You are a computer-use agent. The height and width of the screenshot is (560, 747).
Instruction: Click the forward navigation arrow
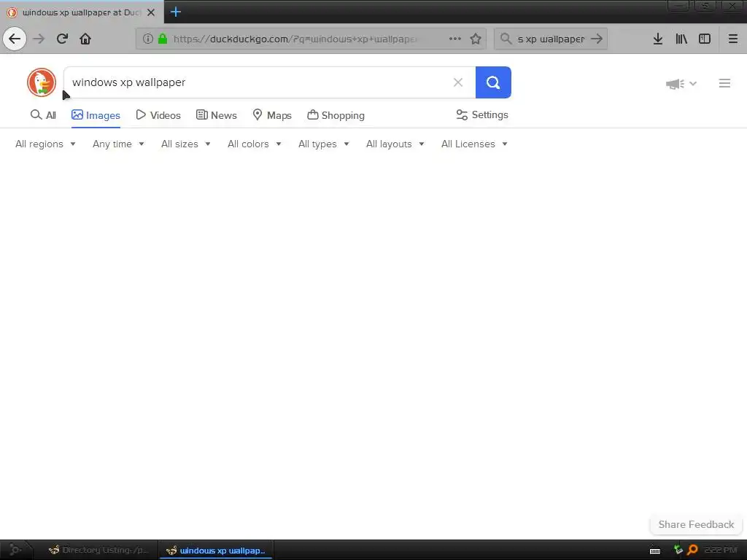coord(39,39)
